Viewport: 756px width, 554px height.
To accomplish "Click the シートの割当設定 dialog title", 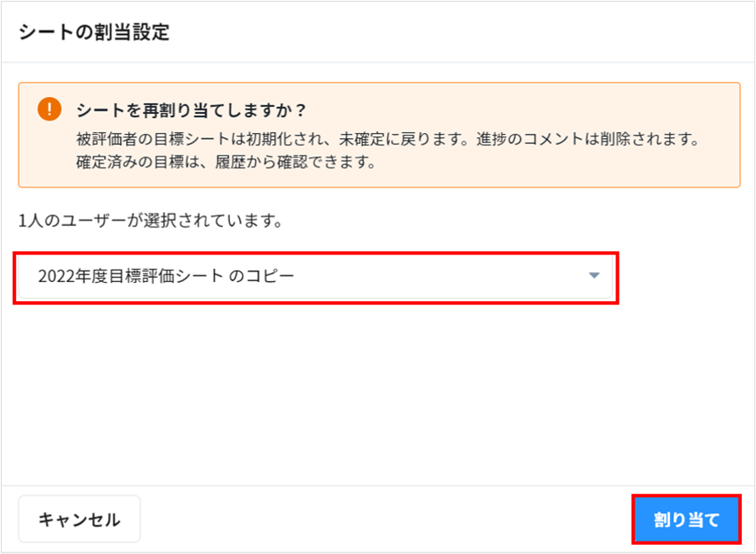I will pyautogui.click(x=93, y=33).
